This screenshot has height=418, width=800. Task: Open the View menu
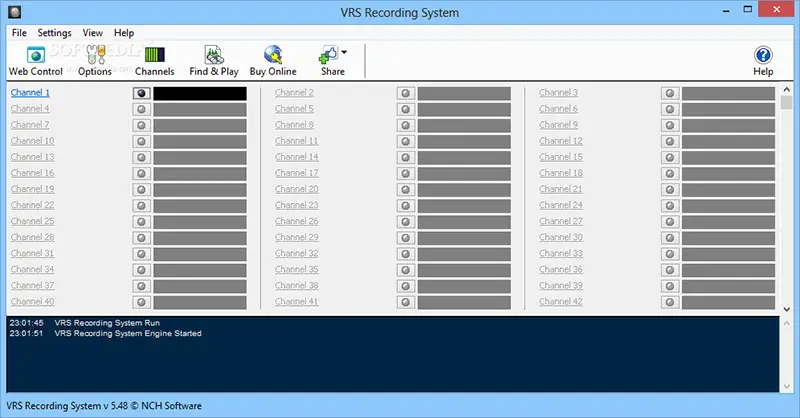click(92, 33)
